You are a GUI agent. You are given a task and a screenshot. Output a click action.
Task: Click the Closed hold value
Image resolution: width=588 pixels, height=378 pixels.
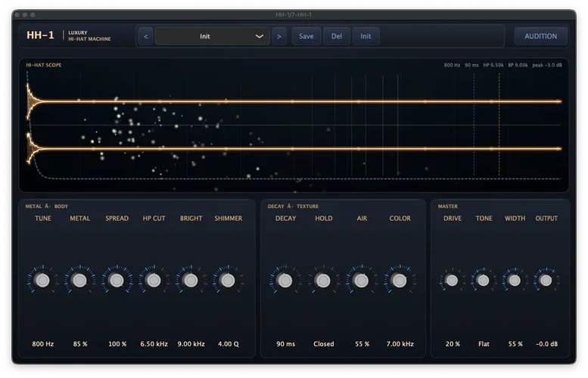324,344
